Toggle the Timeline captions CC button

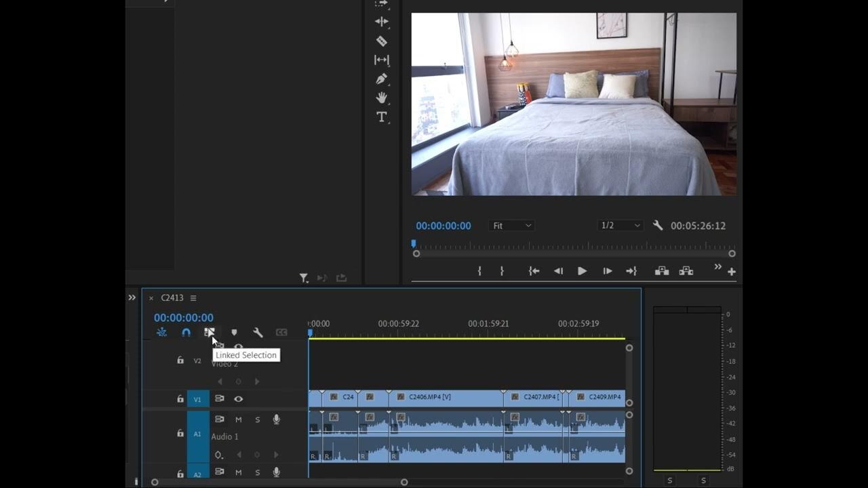coord(281,332)
